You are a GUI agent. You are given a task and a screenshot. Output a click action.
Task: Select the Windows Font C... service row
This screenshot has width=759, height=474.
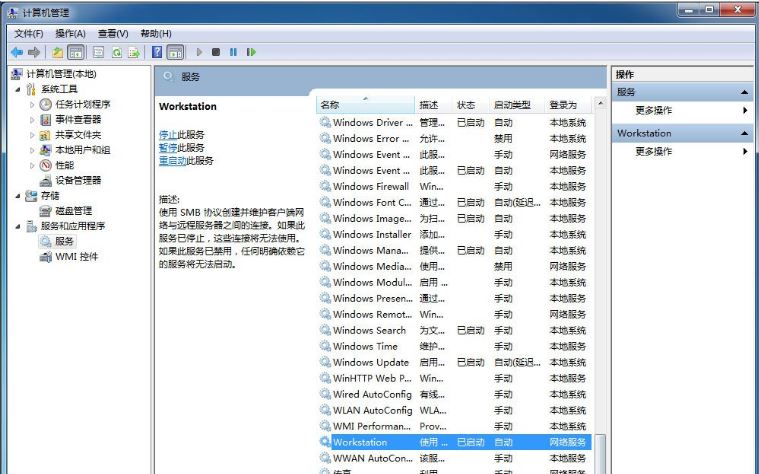pyautogui.click(x=454, y=202)
